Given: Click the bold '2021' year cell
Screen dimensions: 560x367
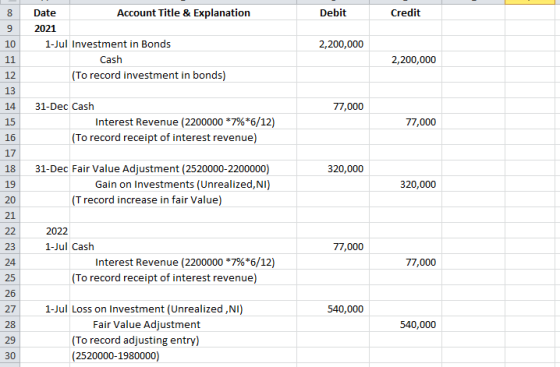Looking at the screenshot, I should [45, 29].
